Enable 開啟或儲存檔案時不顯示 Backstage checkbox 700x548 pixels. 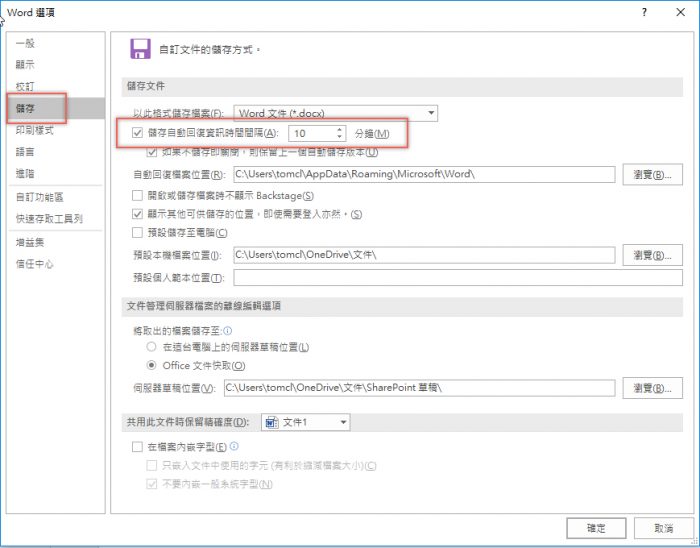pyautogui.click(x=138, y=195)
